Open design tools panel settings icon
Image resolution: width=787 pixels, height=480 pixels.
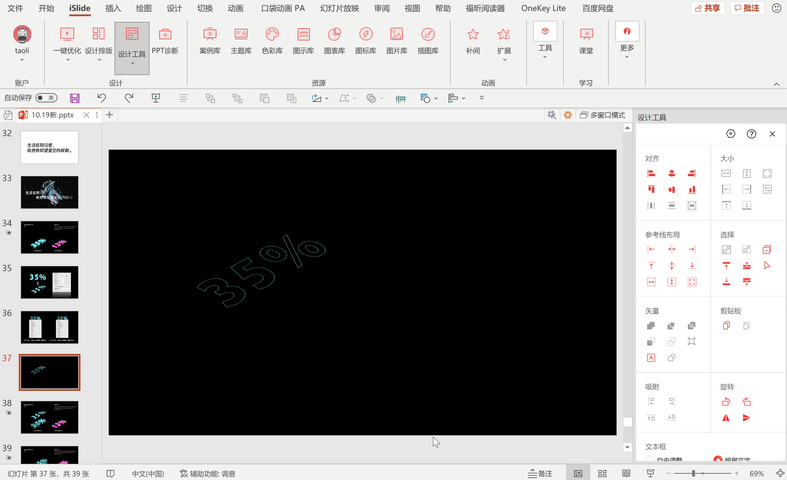[731, 134]
